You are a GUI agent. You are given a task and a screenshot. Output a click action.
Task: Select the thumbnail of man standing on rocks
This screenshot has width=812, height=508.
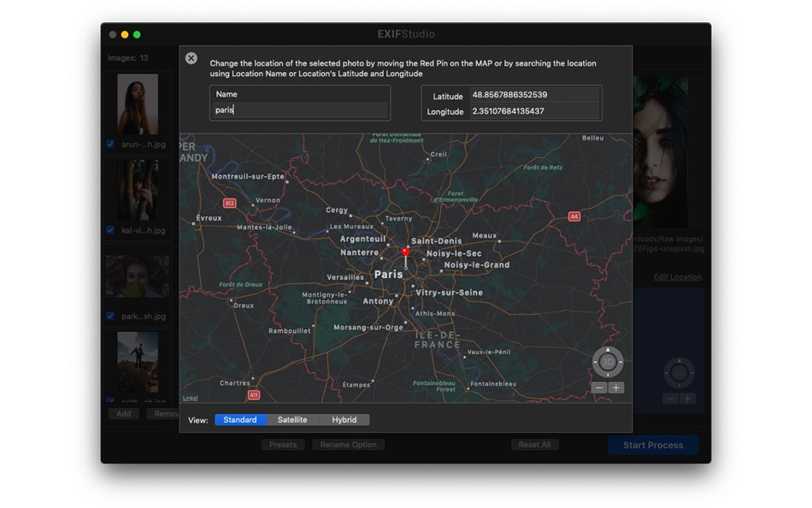click(138, 362)
